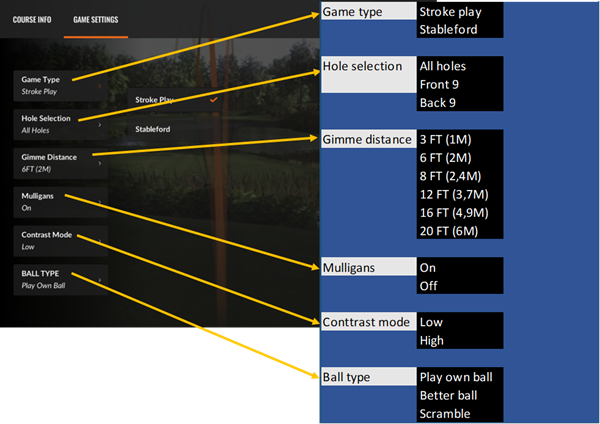Choose the Stableford game type
Image resolution: width=600 pixels, height=424 pixels.
pyautogui.click(x=154, y=129)
